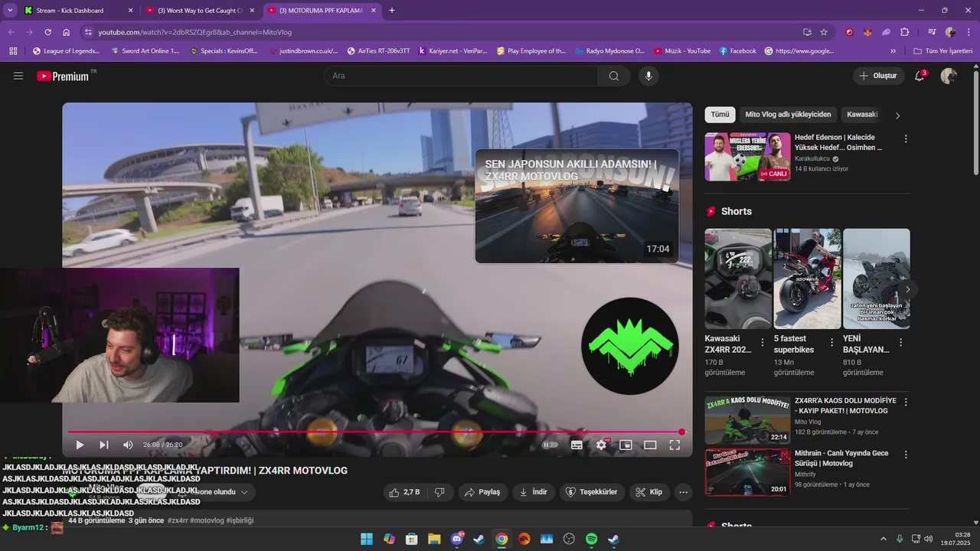Open Tüm Yer İşaretleri bookmarks folder
Viewport: 980px width, 551px height.
pyautogui.click(x=943, y=51)
